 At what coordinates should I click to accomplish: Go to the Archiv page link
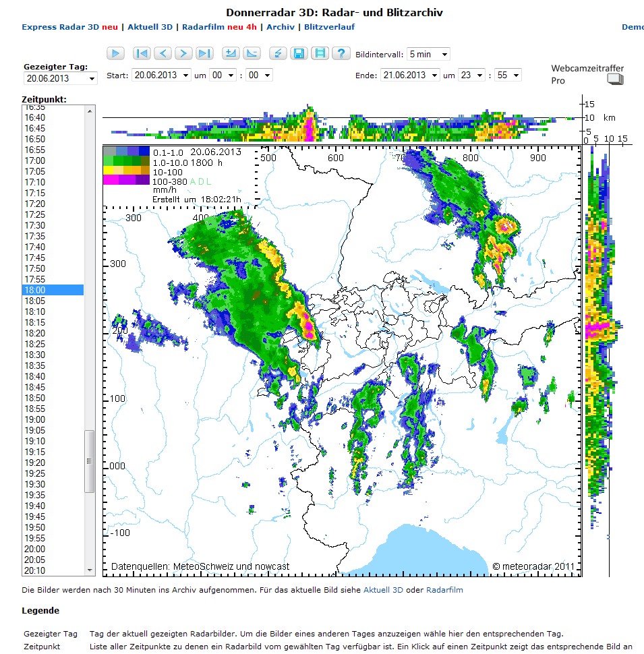click(x=281, y=27)
